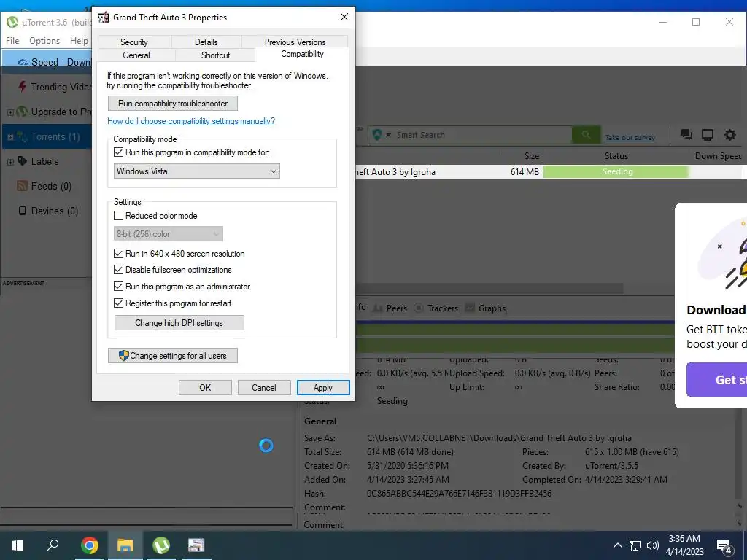Open the 8-bit (256) color dropdown
The image size is (747, 560).
click(x=169, y=234)
